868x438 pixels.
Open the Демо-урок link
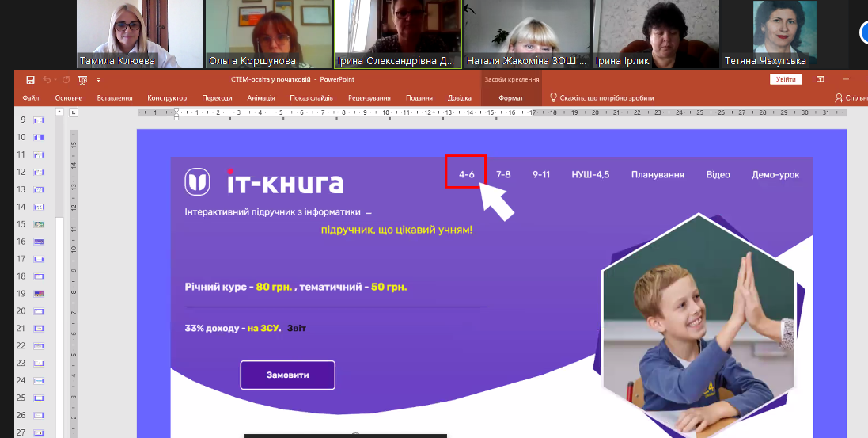click(775, 174)
